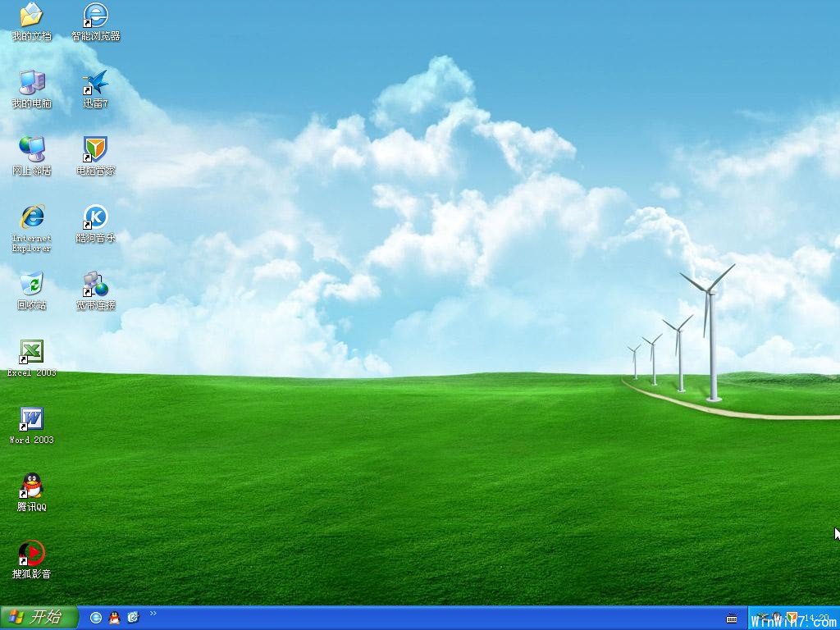Image resolution: width=840 pixels, height=630 pixels.
Task: Open the 酷狗音乐 music player shortcut
Action: pos(95,223)
